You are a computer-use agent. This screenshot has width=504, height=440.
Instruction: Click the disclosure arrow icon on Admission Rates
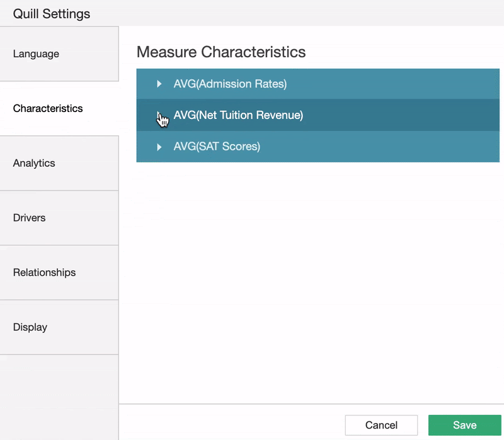click(x=158, y=84)
